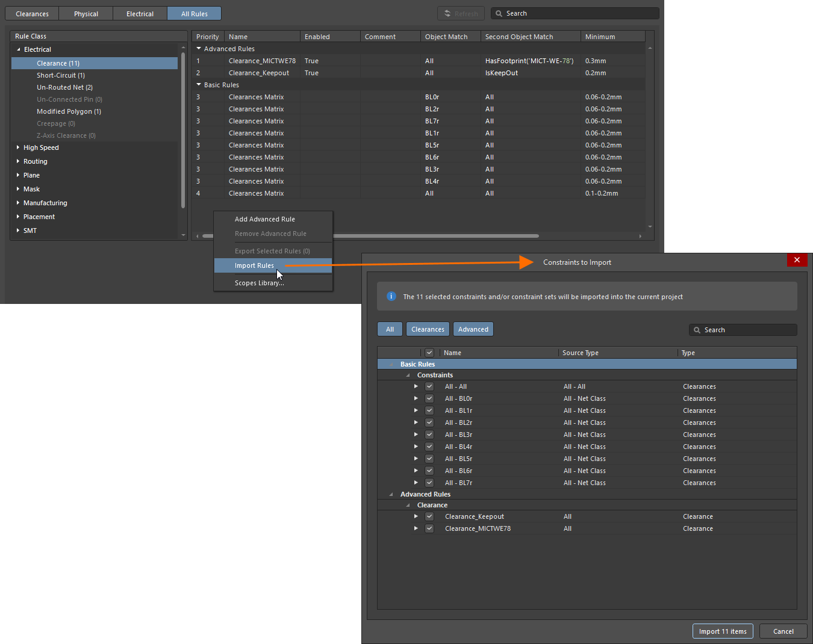Expand the All - All constraint row
Screen dimensions: 813x644
(x=416, y=386)
